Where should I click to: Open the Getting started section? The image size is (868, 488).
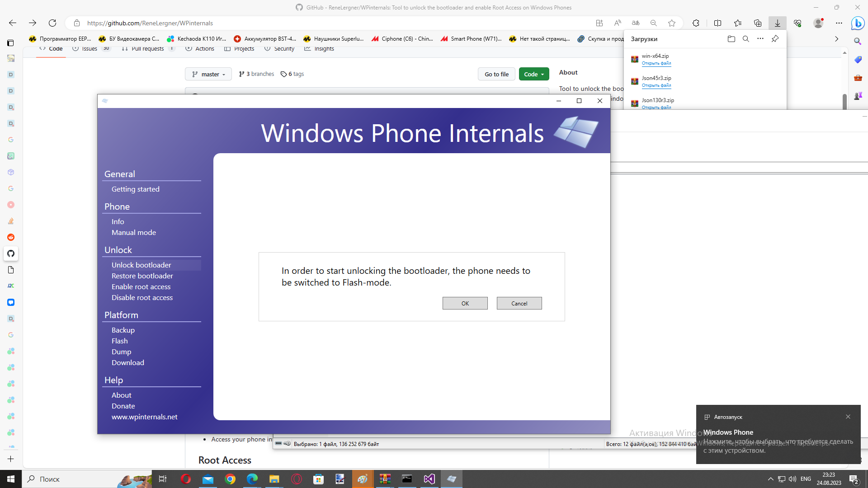[x=135, y=189]
